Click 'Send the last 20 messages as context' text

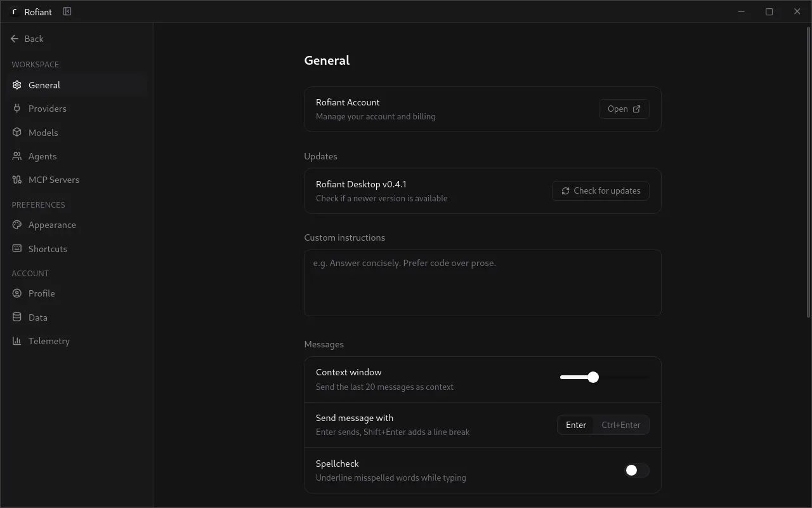(x=384, y=387)
